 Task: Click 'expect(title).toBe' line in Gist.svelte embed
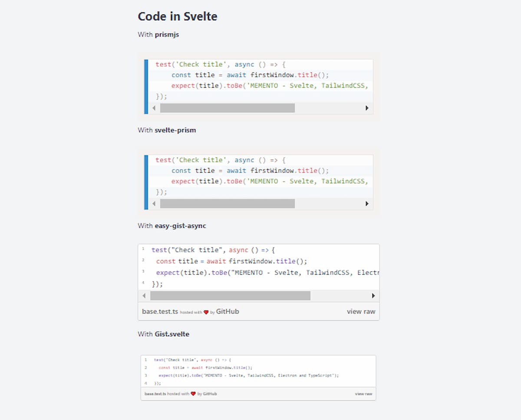click(248, 375)
